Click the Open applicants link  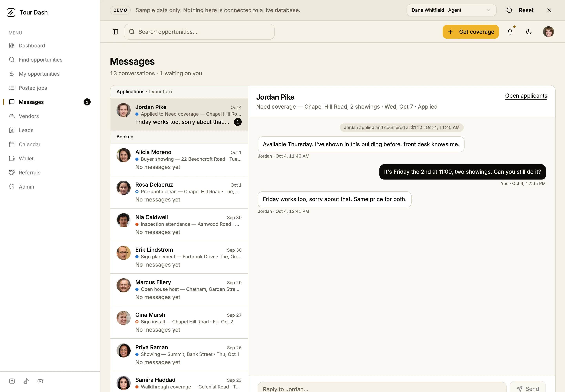click(x=526, y=96)
